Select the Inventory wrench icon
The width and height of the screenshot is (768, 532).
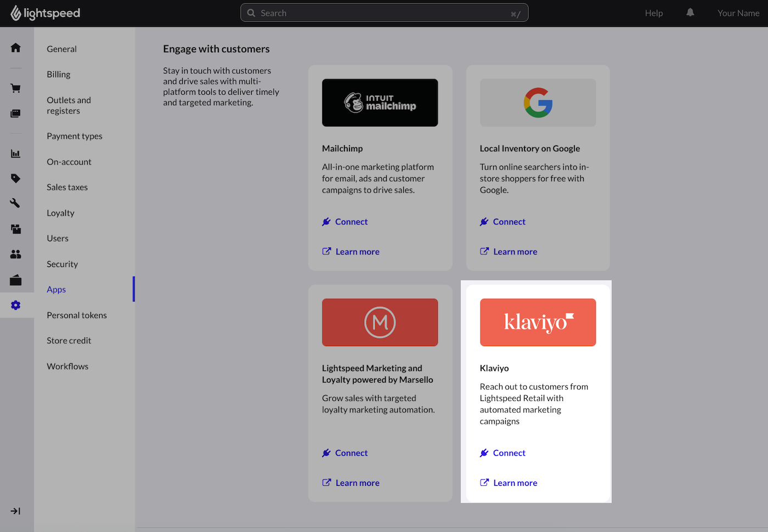[15, 203]
